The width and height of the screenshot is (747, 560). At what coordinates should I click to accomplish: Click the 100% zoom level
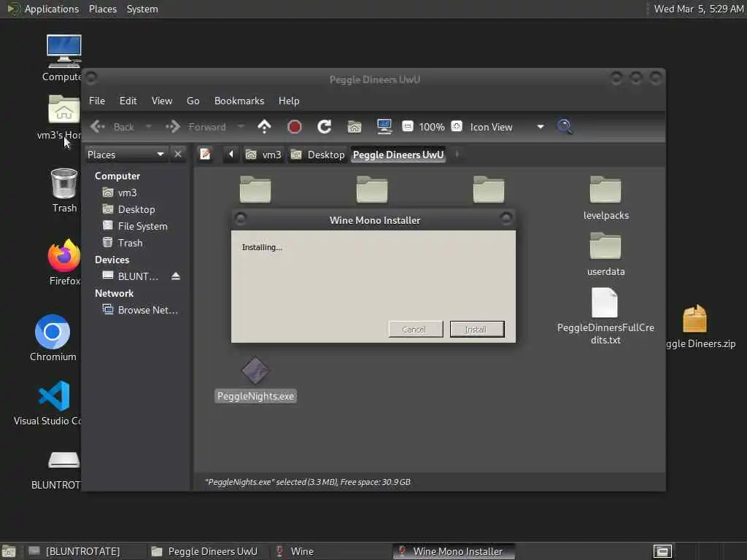click(x=432, y=127)
